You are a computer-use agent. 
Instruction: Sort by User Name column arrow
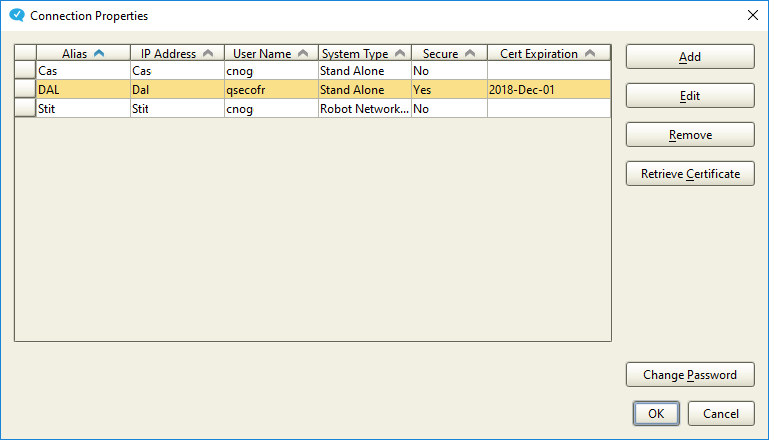302,54
